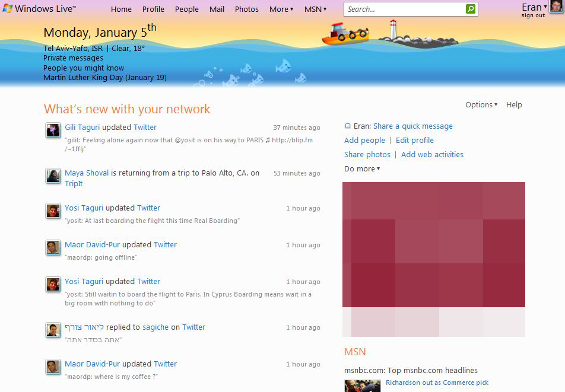The image size is (565, 392).
Task: Click the Windows Live logo
Action: pos(39,9)
